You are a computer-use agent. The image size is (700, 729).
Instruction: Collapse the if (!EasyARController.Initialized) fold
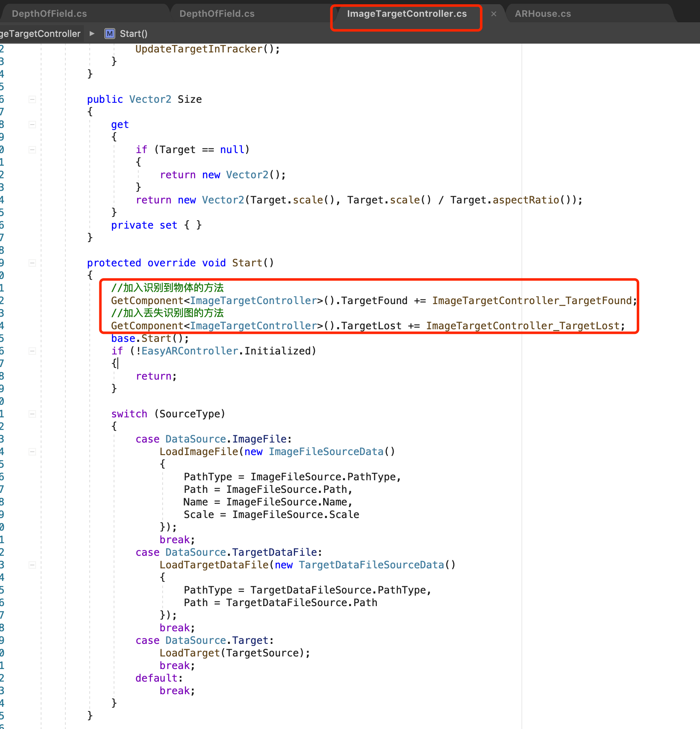(x=32, y=351)
